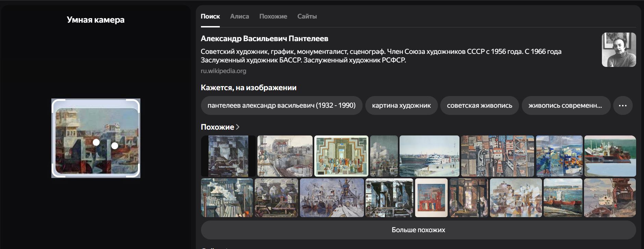
Task: Select the советская живопись tag chip
Action: (x=479, y=106)
